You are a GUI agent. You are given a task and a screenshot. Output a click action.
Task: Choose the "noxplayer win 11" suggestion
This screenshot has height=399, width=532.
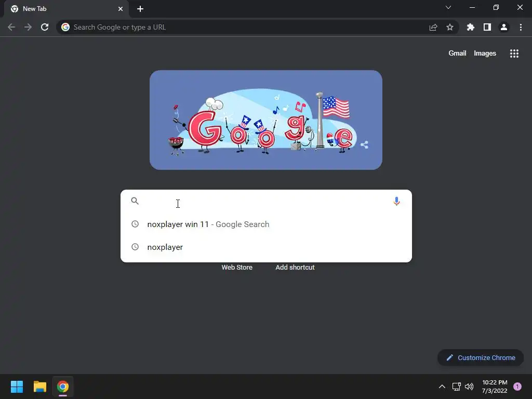(266, 224)
